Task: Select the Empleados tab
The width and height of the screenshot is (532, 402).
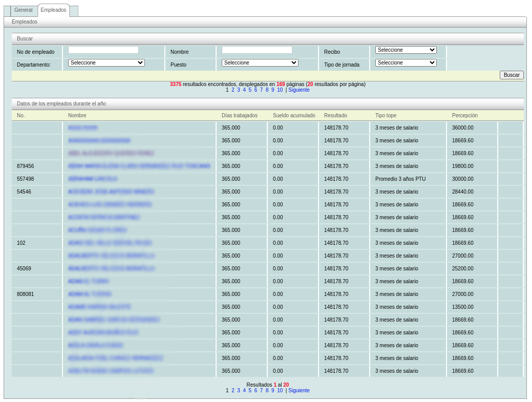Action: click(53, 10)
